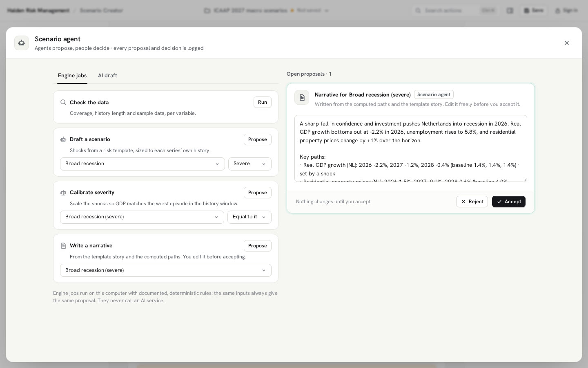Image resolution: width=588 pixels, height=368 pixels.
Task: Propose the Write a narrative job
Action: 258,246
